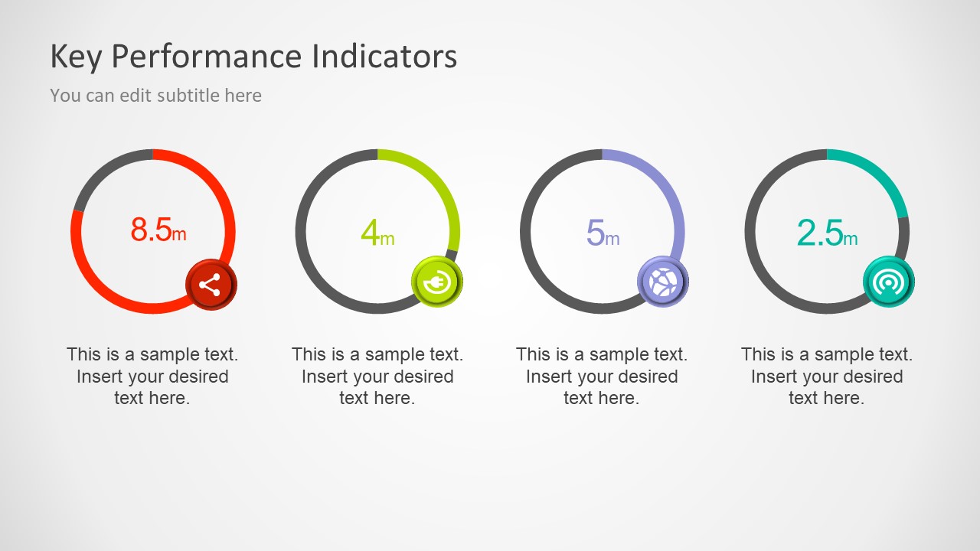Click the purple 5m value
The height and width of the screenshot is (551, 980).
pyautogui.click(x=603, y=233)
